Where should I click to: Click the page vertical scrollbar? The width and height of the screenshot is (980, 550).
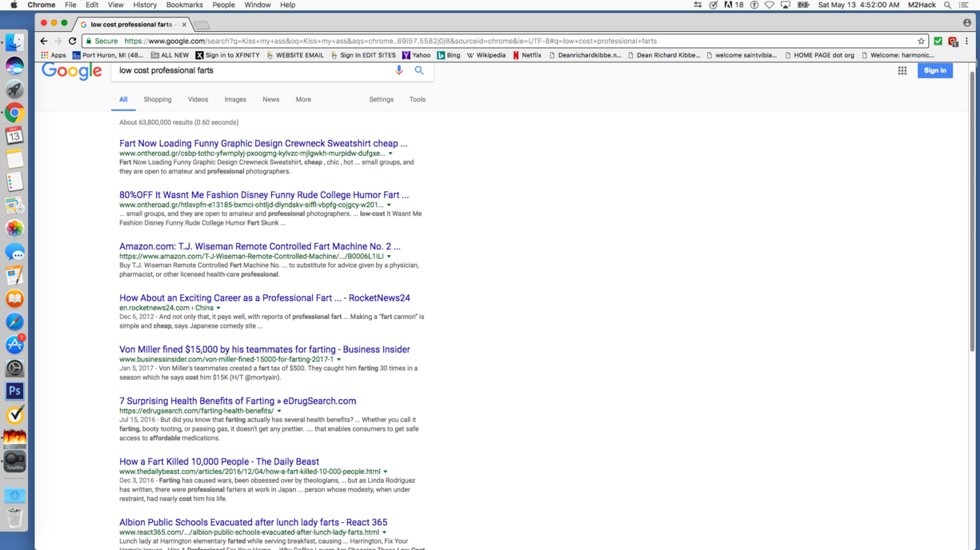tap(973, 211)
